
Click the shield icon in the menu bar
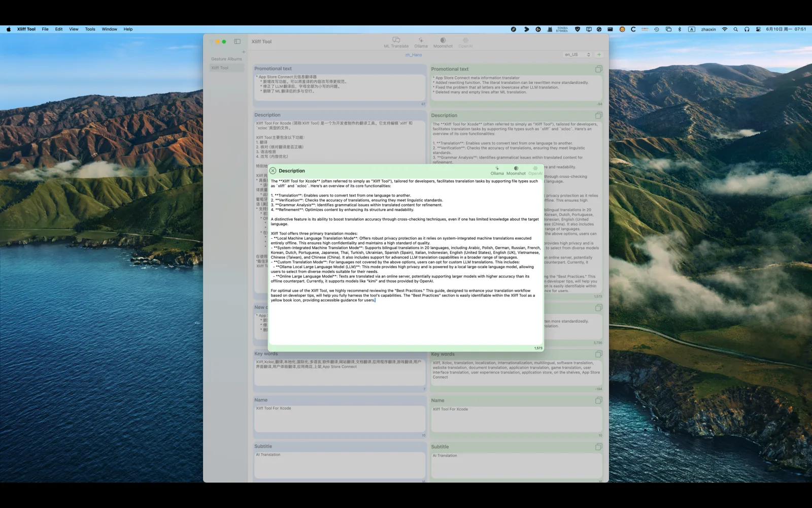577,29
